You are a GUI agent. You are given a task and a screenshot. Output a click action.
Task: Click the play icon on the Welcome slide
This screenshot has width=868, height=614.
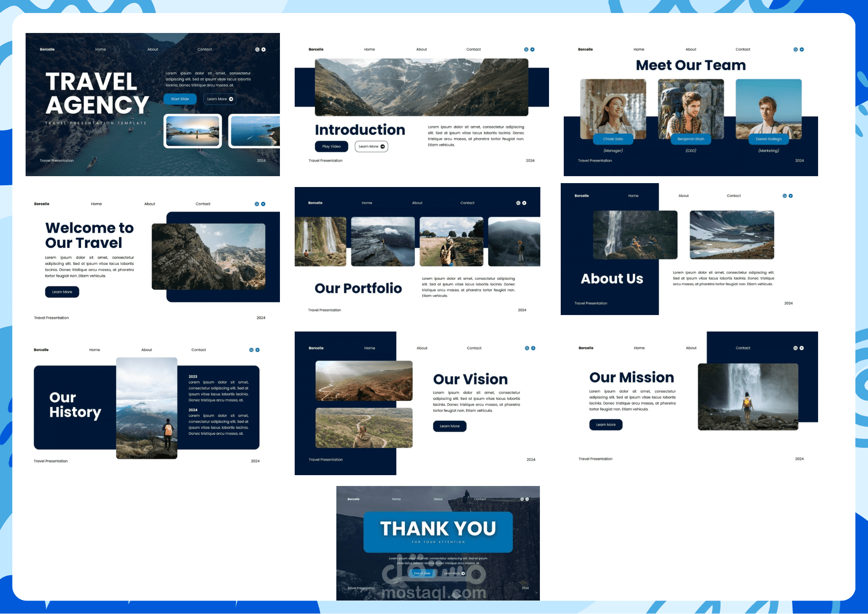point(263,204)
